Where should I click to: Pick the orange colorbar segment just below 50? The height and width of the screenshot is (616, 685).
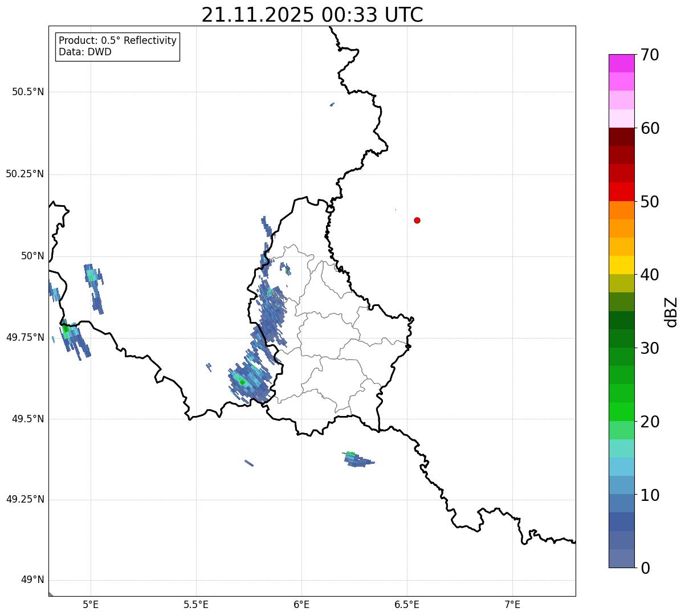pyautogui.click(x=621, y=210)
